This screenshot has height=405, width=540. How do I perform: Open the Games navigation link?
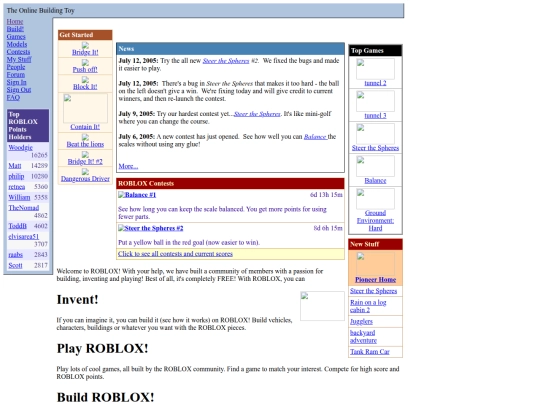tap(16, 37)
